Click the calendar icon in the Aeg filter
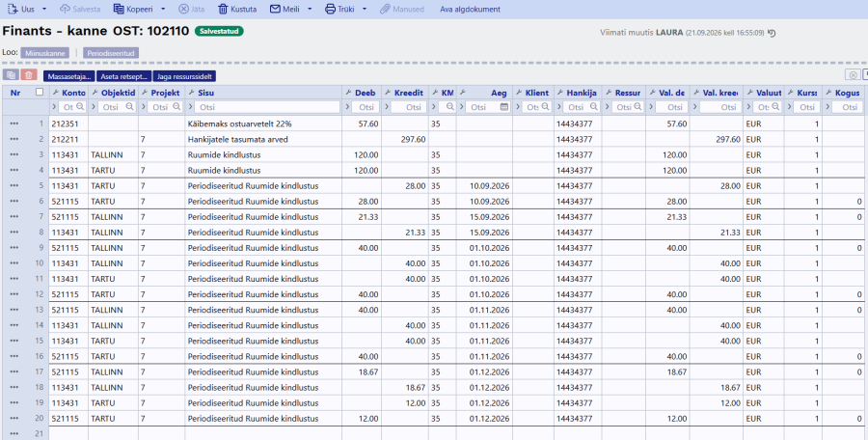Image resolution: width=868 pixels, height=440 pixels. pyautogui.click(x=504, y=107)
